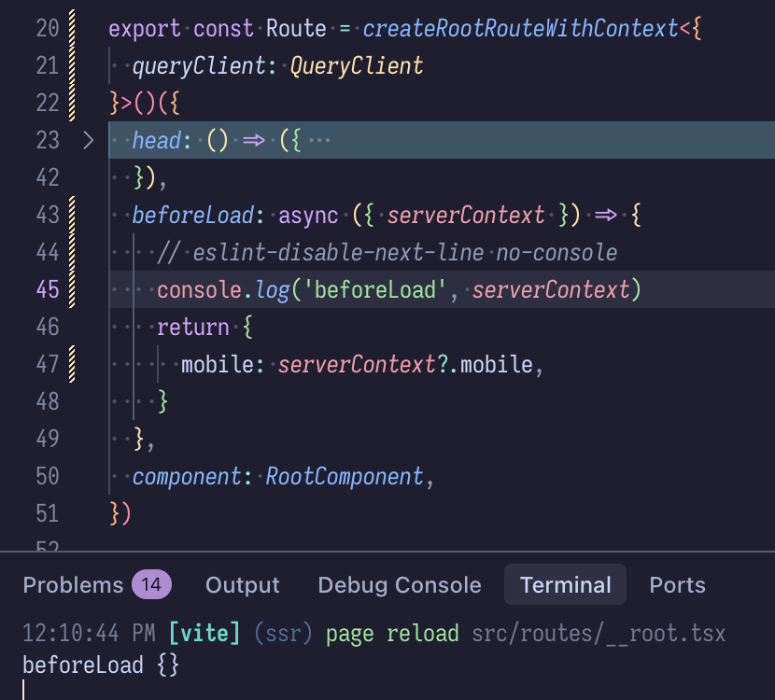The image size is (775, 700).
Task: Click createRootRouteWithContext function name
Action: coord(520,28)
